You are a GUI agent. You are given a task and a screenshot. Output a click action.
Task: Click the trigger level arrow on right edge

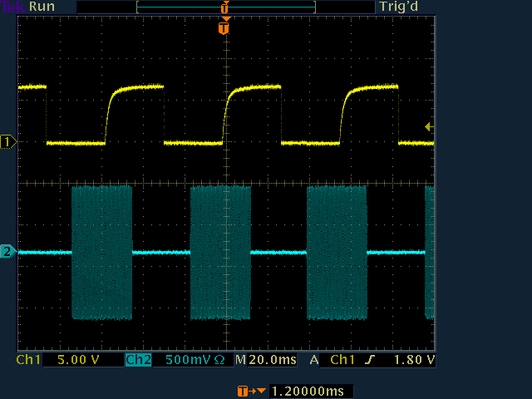click(x=429, y=127)
